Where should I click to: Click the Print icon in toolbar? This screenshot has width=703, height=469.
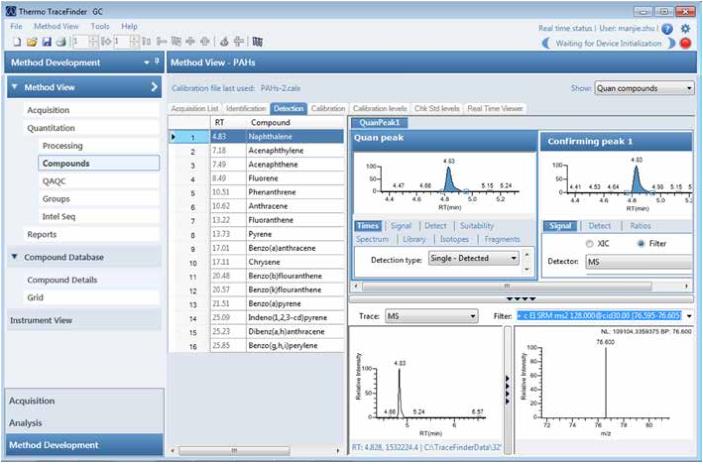60,42
